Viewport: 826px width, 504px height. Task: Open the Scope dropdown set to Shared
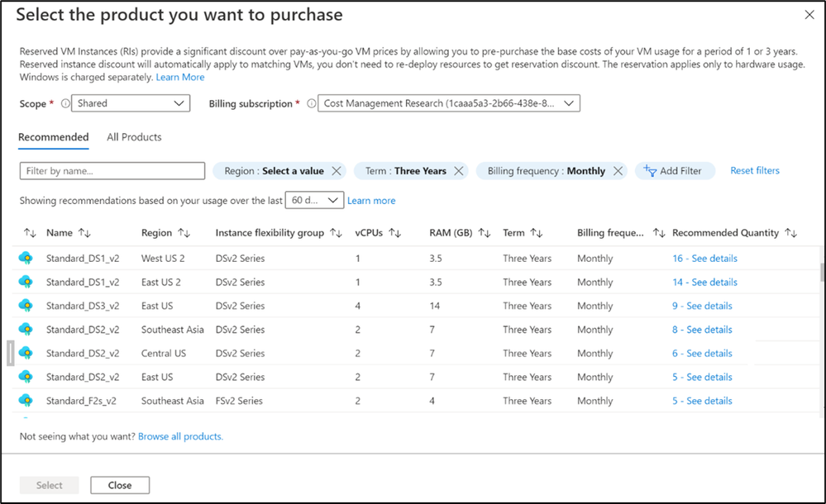click(131, 103)
